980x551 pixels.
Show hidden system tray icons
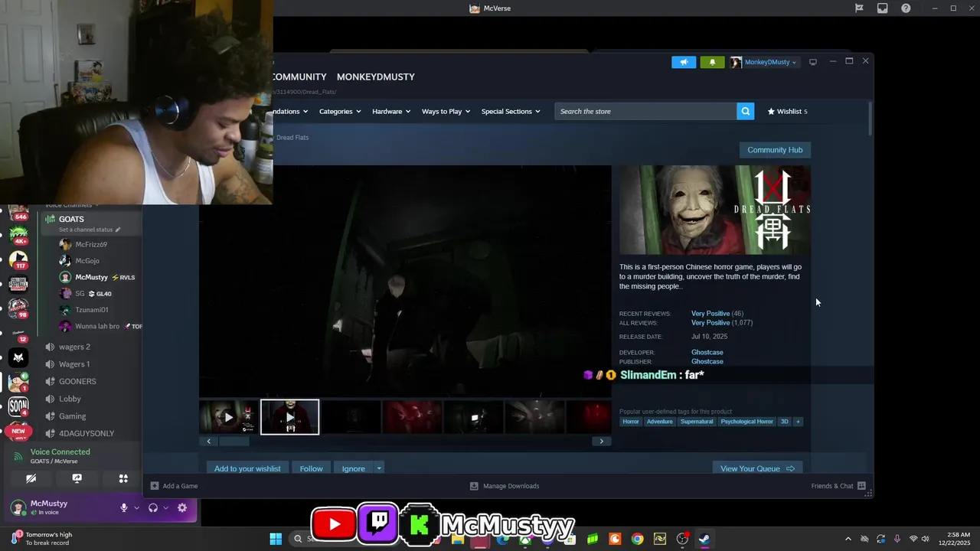pyautogui.click(x=848, y=539)
